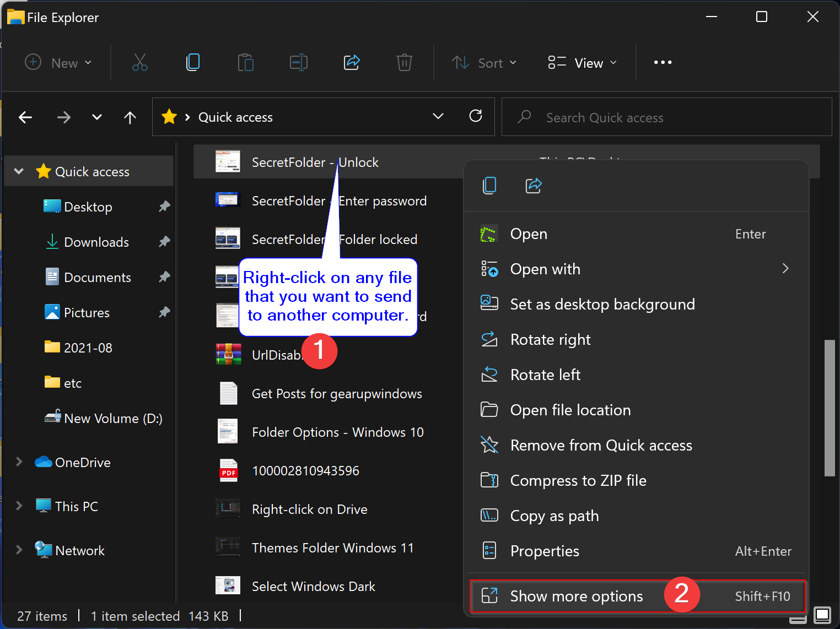Viewport: 840px width, 629px height.
Task: Click the Cut scissors icon in toolbar
Action: pyautogui.click(x=140, y=62)
